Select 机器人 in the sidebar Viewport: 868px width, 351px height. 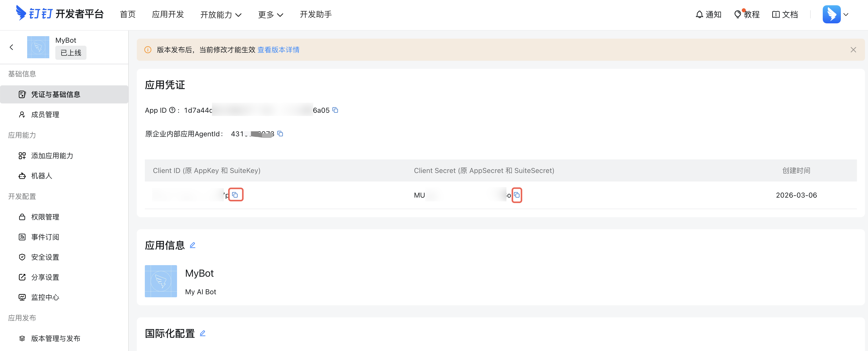[x=41, y=176]
